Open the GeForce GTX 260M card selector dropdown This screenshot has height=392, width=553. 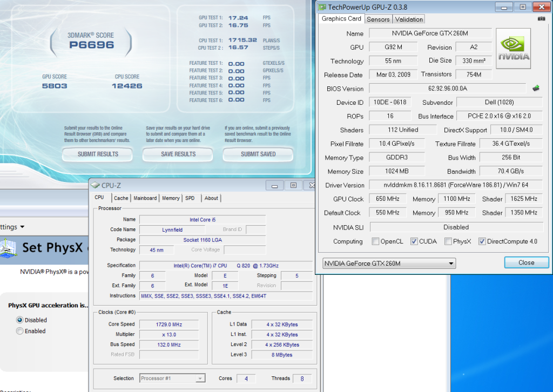[x=389, y=263]
